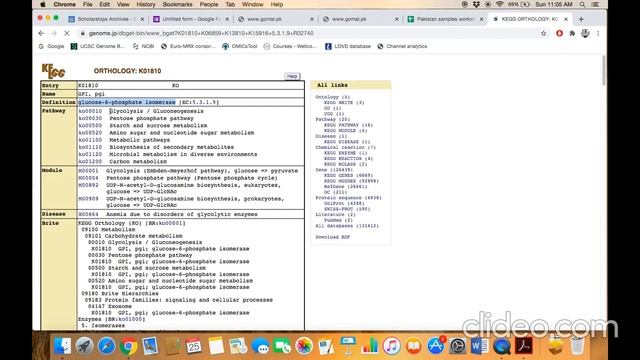
Task: Switch to the Pakistan samples tab
Action: [445, 19]
